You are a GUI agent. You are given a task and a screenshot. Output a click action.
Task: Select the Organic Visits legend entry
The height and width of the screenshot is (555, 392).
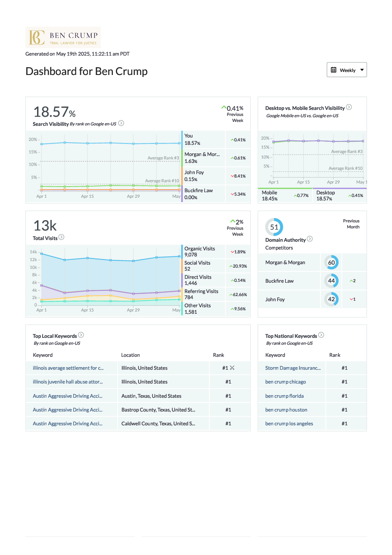(x=200, y=252)
